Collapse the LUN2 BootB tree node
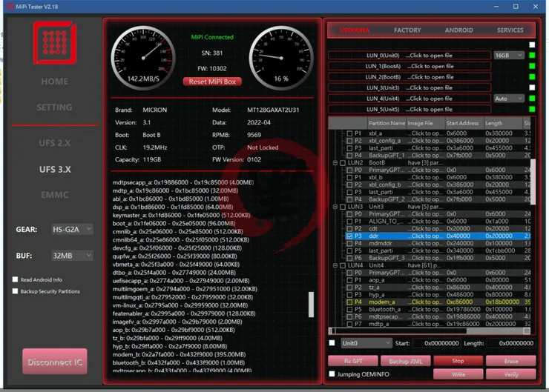Image resolution: width=549 pixels, height=392 pixels. pyautogui.click(x=335, y=162)
